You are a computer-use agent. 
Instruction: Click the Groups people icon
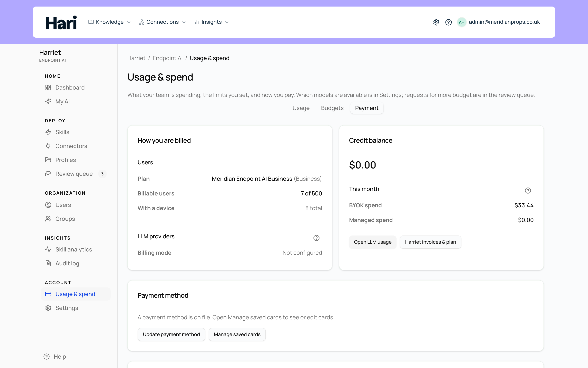click(48, 219)
